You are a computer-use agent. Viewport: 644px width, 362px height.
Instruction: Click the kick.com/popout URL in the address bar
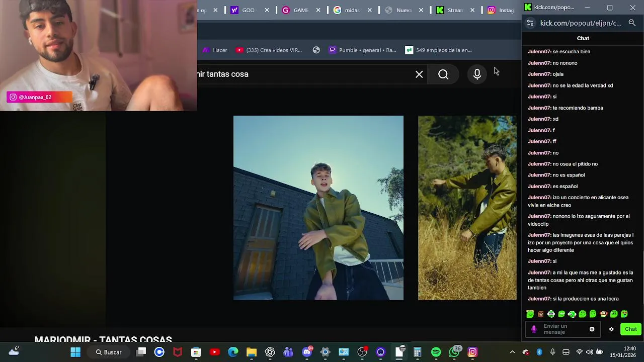[581, 23]
